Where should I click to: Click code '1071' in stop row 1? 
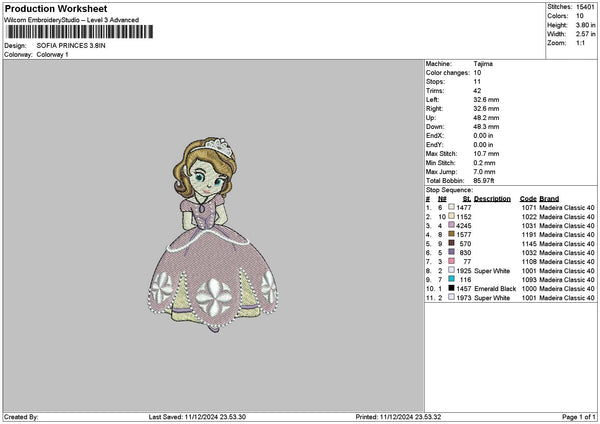(529, 208)
